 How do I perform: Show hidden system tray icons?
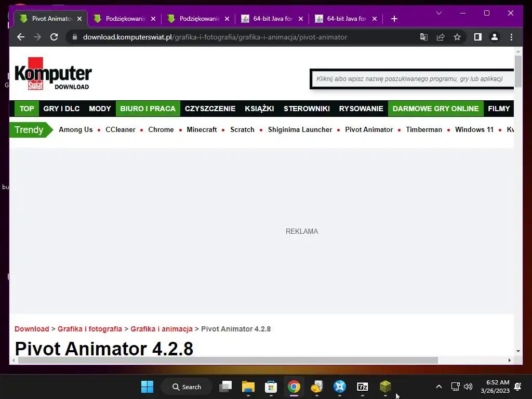[438, 387]
